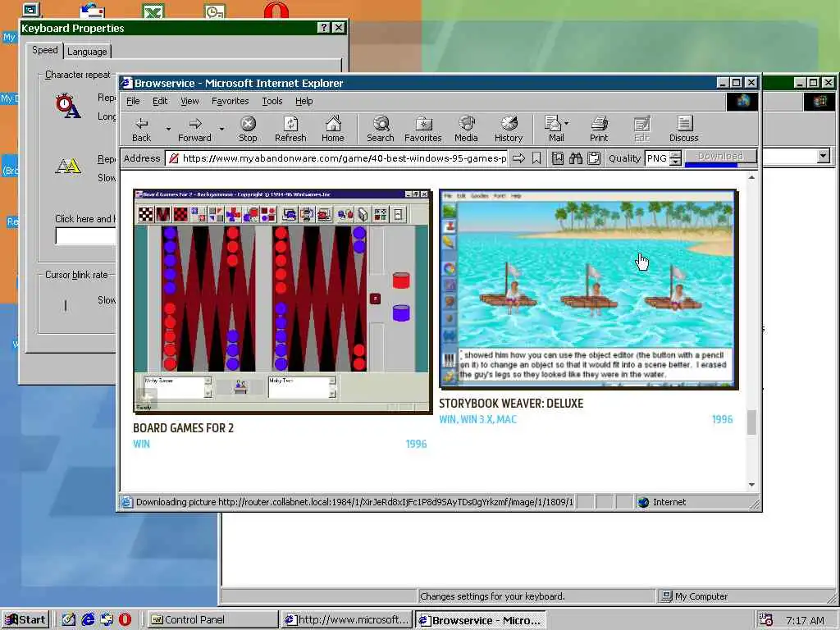
Task: Open the Tools menu
Action: coord(272,101)
